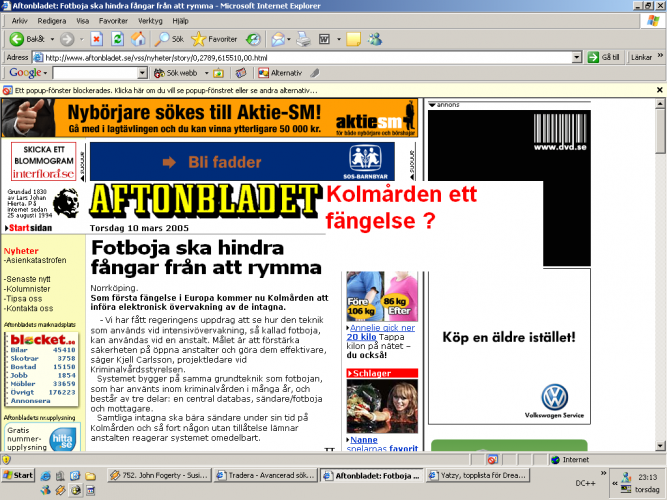Screen dimensions: 667x500
Task: Go to the Home page icon
Action: [138, 39]
